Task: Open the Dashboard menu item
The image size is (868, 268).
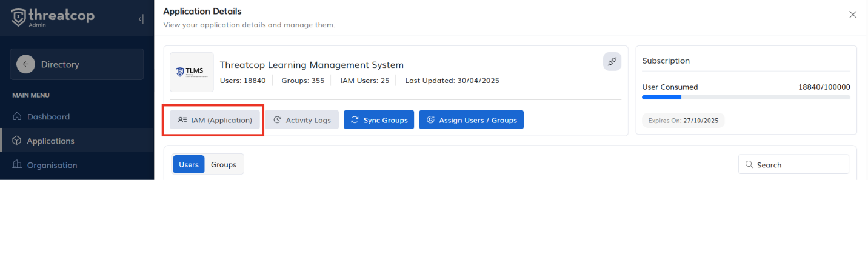Action: [48, 116]
